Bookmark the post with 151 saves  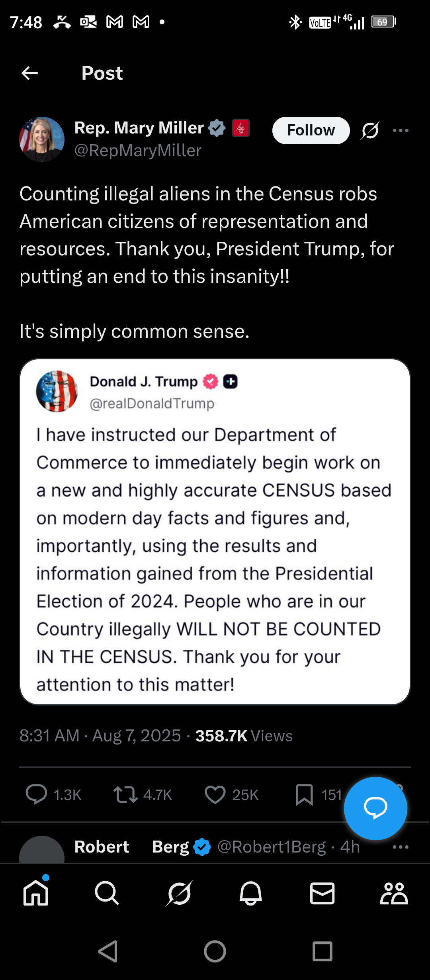pyautogui.click(x=304, y=794)
